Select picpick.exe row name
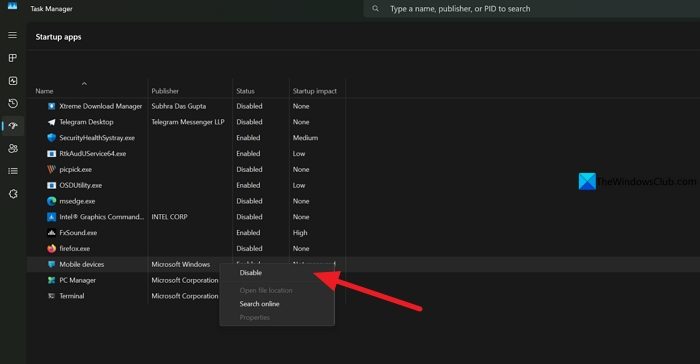Image resolution: width=700 pixels, height=364 pixels. [75, 169]
